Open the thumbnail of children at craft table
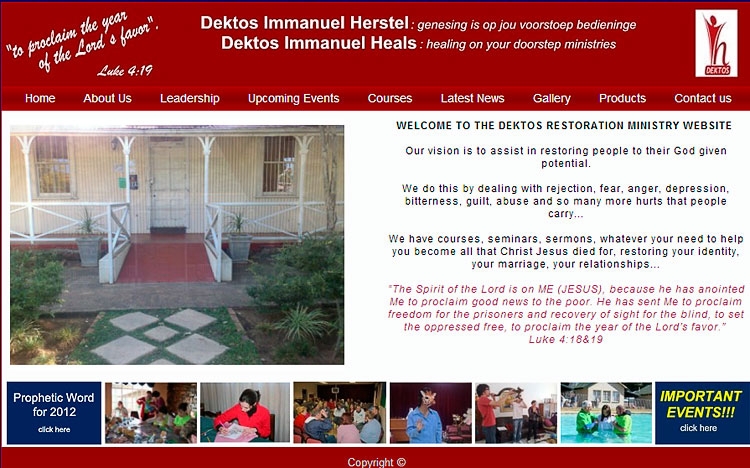The width and height of the screenshot is (750, 468). 151,412
